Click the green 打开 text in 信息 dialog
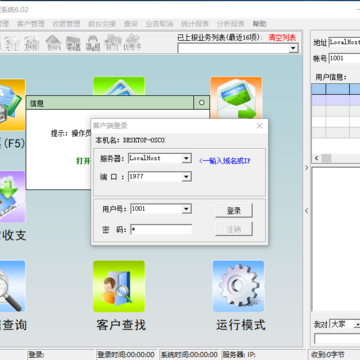The width and height of the screenshot is (360, 360). coord(83,161)
